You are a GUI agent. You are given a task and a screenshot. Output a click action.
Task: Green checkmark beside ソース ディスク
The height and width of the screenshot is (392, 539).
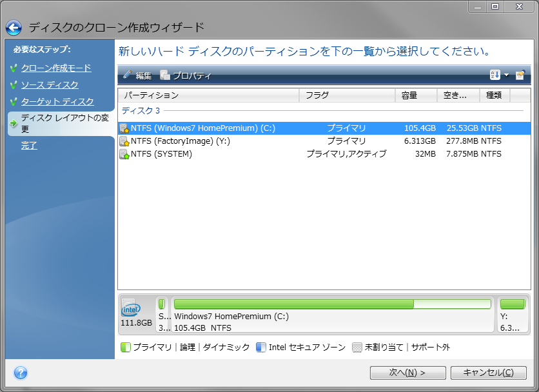coord(14,85)
